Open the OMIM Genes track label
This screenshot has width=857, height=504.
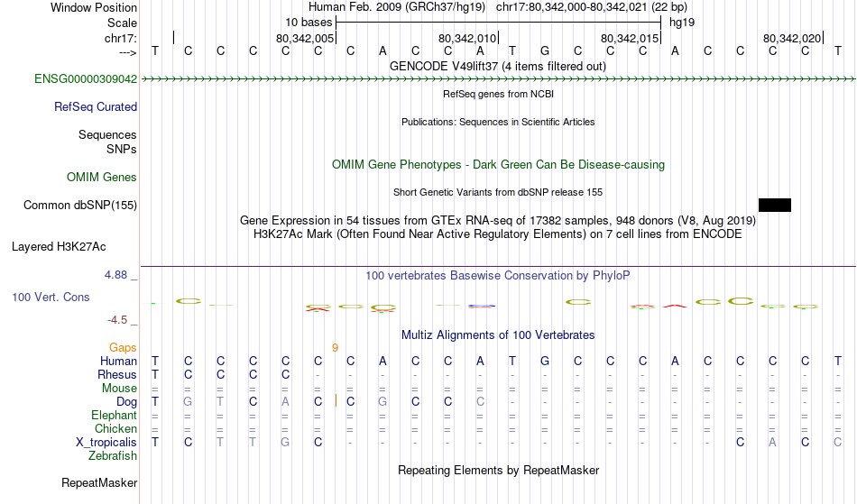point(102,177)
